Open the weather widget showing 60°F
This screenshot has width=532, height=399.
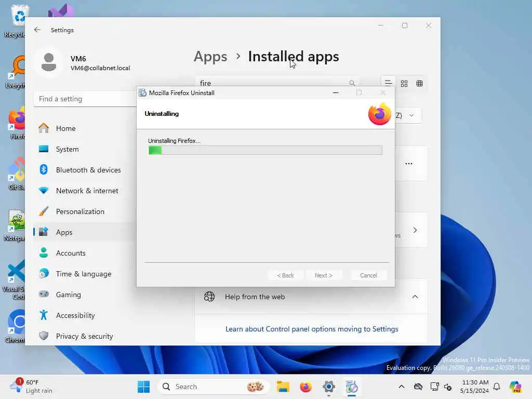(x=31, y=387)
